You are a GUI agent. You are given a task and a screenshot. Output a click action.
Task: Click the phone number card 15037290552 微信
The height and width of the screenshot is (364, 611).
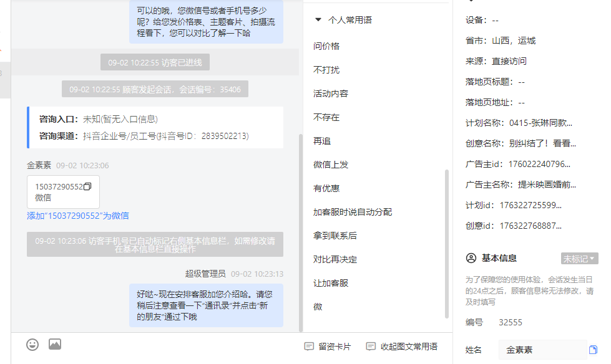click(63, 192)
